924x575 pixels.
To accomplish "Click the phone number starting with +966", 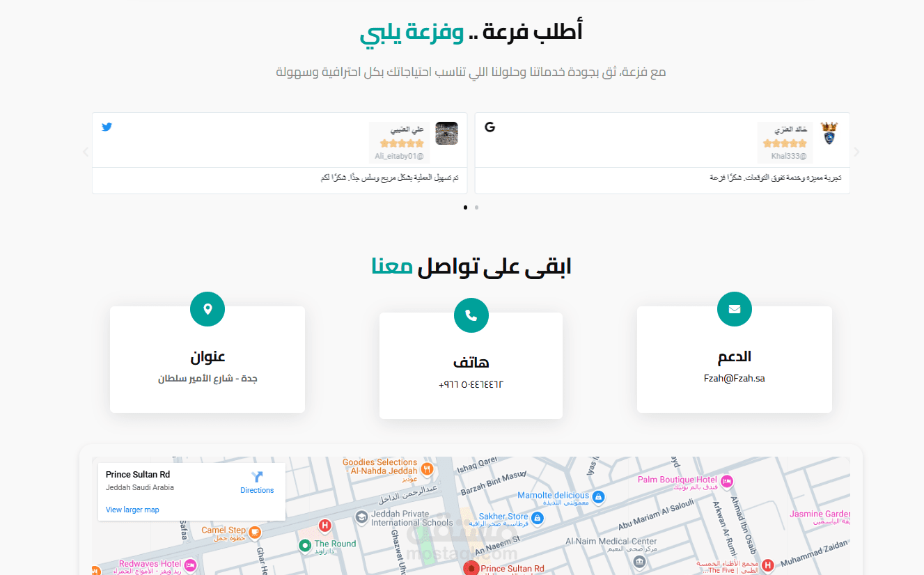I will coord(471,385).
